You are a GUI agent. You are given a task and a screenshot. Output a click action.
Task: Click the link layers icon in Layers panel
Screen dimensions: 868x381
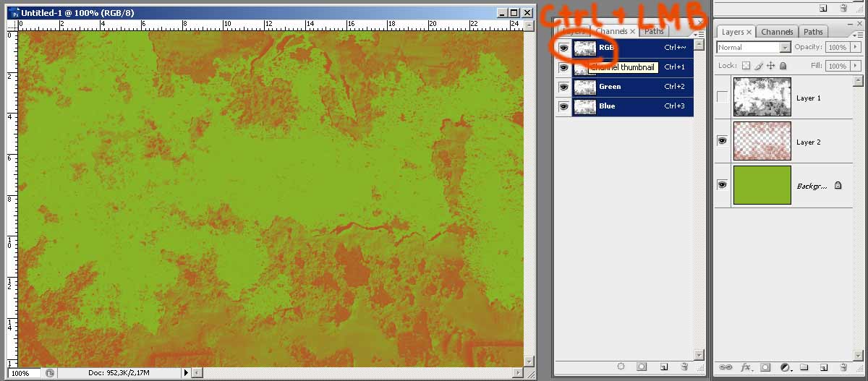726,367
